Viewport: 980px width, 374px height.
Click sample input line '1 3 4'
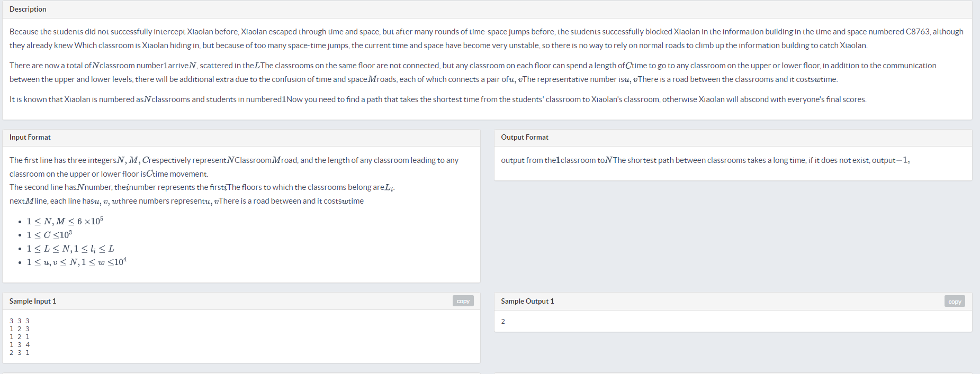tap(20, 344)
